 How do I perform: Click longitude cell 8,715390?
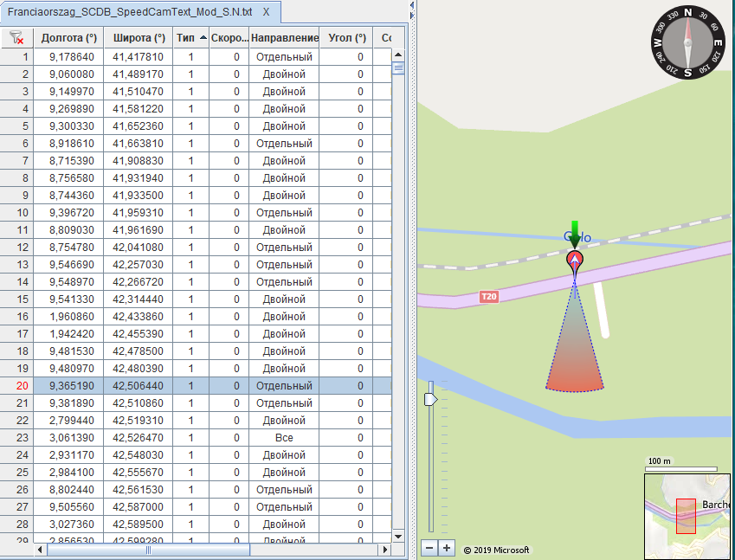point(68,161)
